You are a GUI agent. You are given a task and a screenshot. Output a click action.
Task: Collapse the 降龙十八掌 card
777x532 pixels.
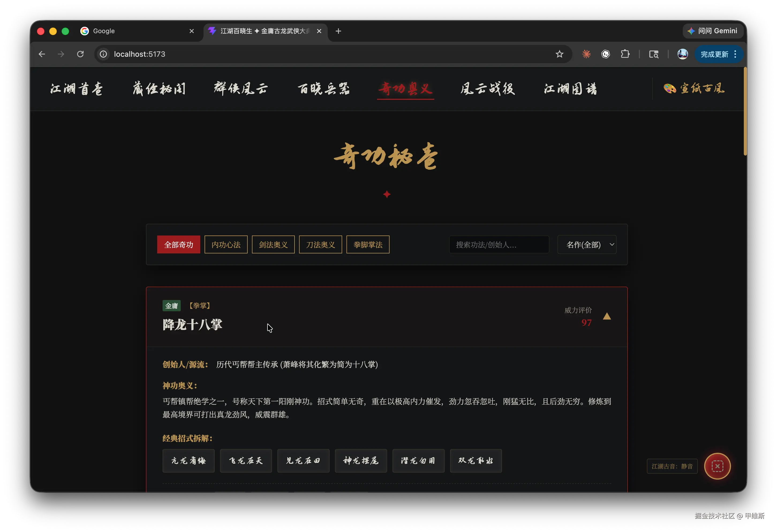click(607, 316)
